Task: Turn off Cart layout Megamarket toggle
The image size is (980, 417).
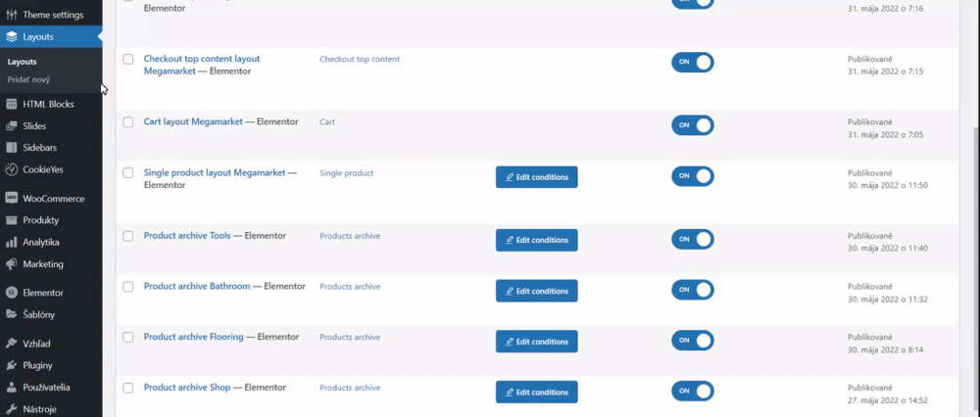Action: coord(693,125)
